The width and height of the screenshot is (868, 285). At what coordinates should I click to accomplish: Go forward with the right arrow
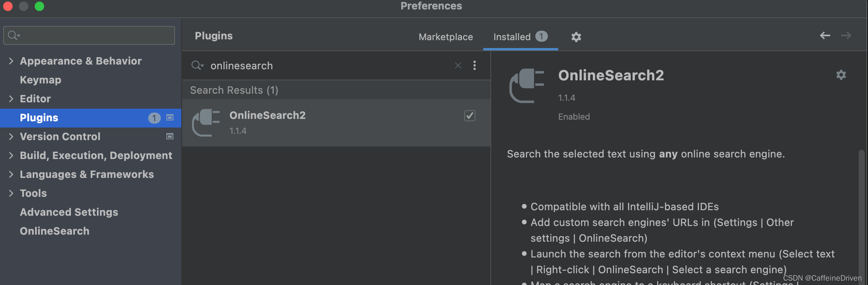[846, 36]
